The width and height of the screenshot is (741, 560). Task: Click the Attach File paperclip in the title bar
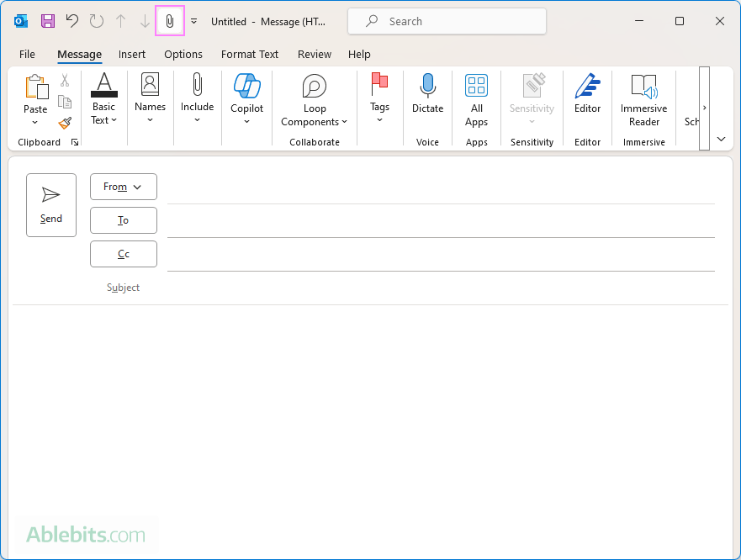click(x=170, y=21)
